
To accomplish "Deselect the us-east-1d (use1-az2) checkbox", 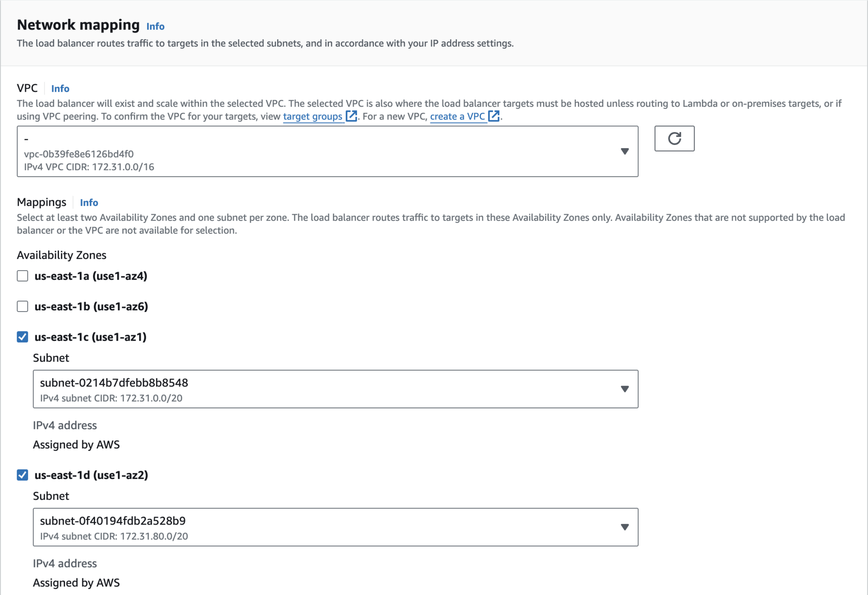I will point(22,475).
